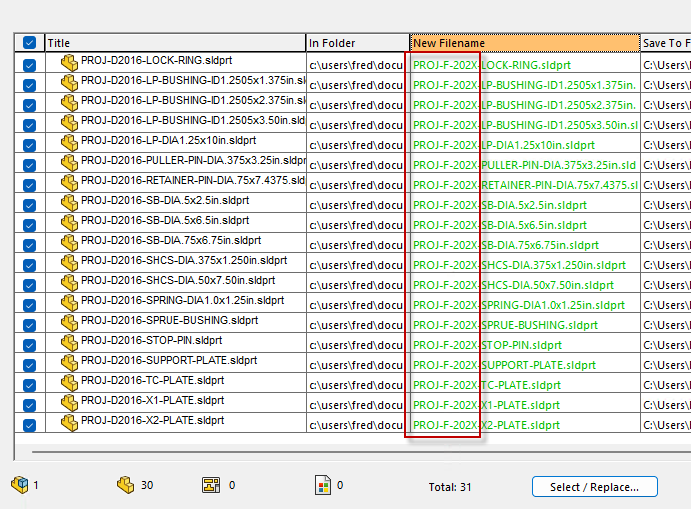This screenshot has width=691, height=509.
Task: Select the PROJ-D2016-SB-DIA.5x6.5in.sldprt row title
Action: click(165, 220)
